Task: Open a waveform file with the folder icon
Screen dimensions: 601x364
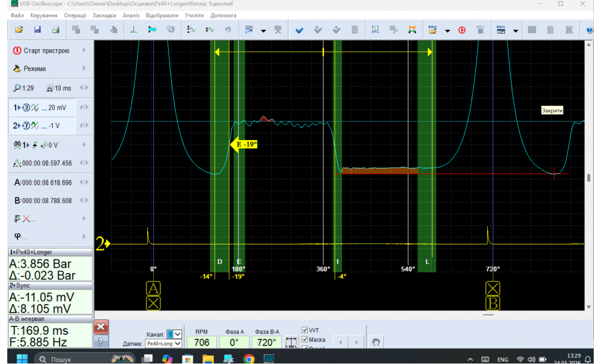Action: [x=19, y=30]
